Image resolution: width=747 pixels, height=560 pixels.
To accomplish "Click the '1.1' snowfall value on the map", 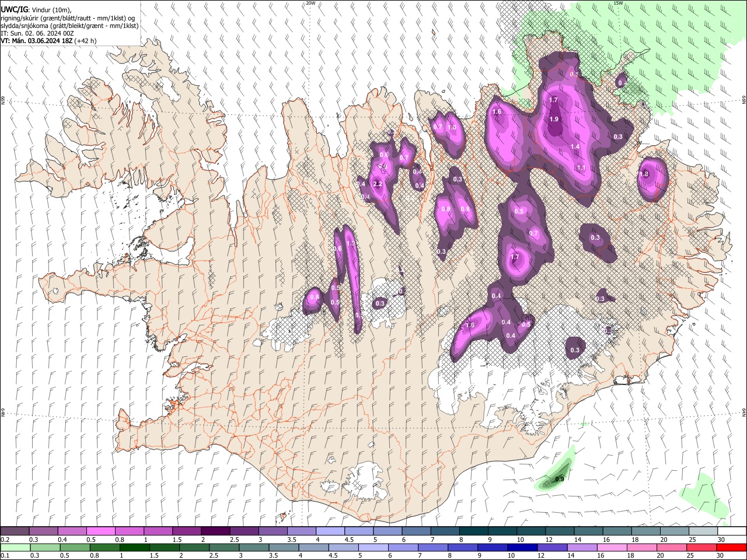I will click(581, 167).
